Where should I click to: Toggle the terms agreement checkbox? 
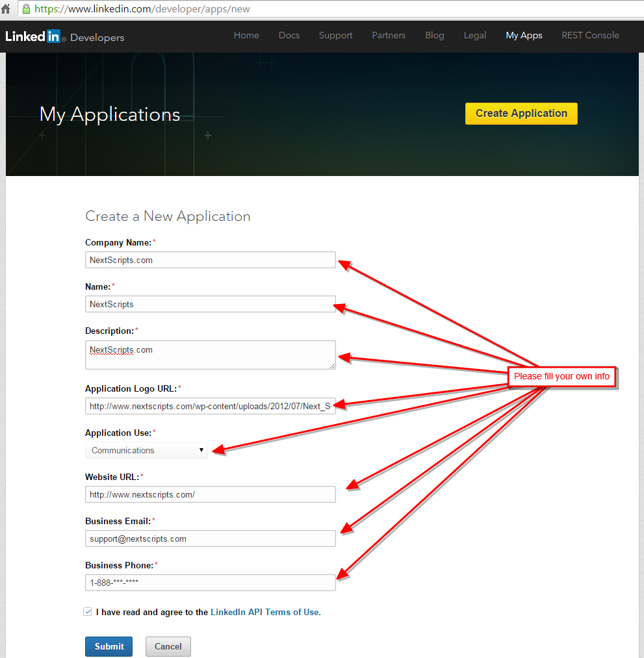[x=88, y=612]
